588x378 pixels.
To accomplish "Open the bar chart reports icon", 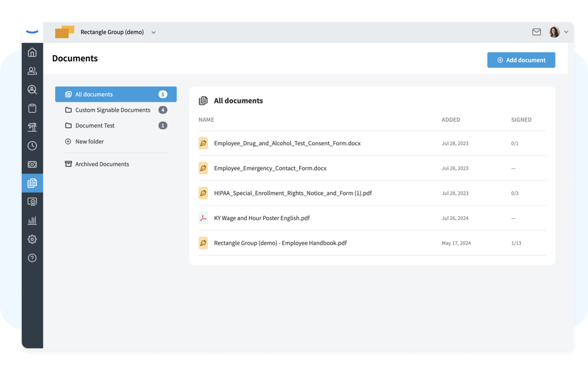I will (x=32, y=220).
